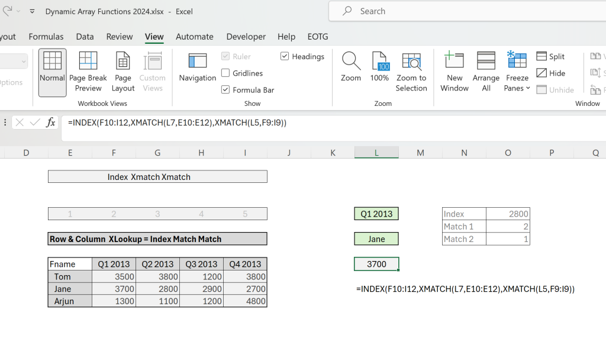Select Jane's Q3 2013 value 2900
Screen dimensions: 606x364
tap(201, 289)
